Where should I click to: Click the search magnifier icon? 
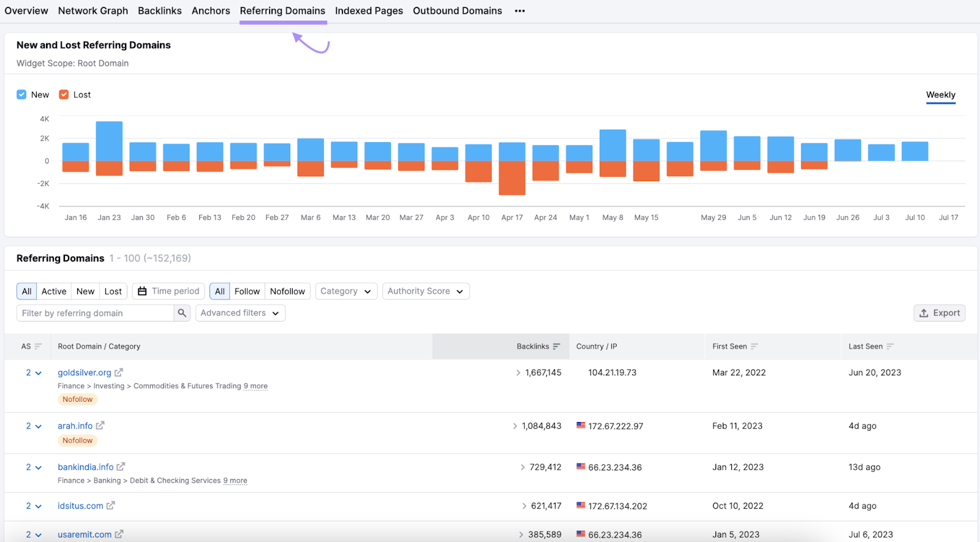coord(182,313)
